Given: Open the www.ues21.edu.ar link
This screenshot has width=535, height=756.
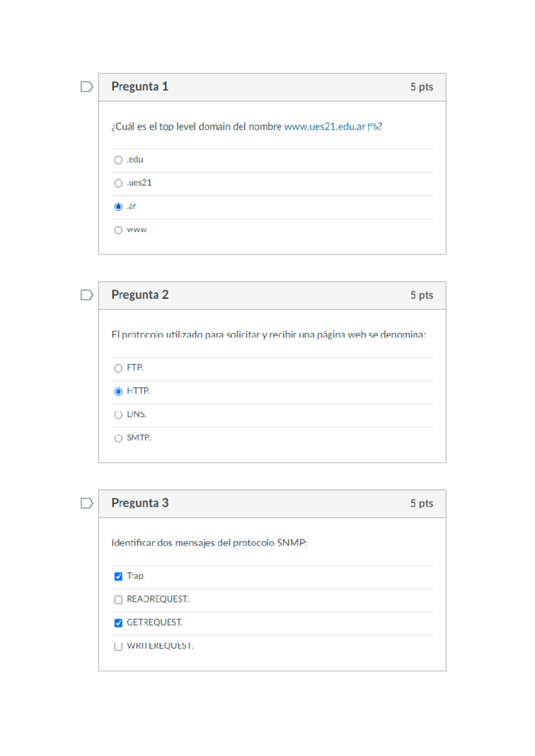Looking at the screenshot, I should [x=324, y=127].
